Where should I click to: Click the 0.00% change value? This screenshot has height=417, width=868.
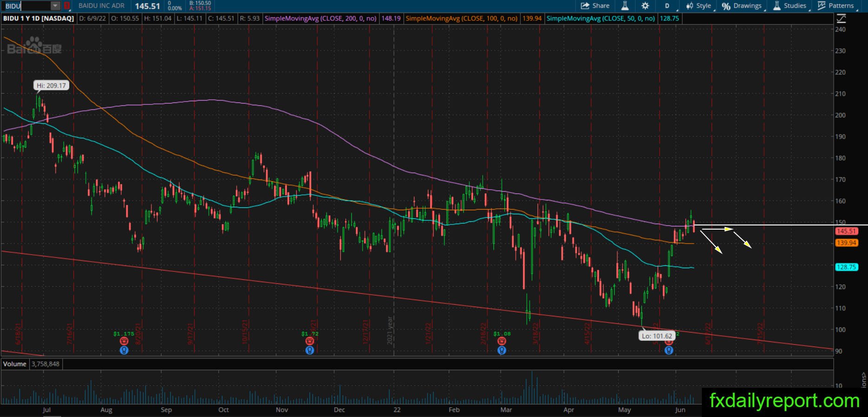[175, 8]
